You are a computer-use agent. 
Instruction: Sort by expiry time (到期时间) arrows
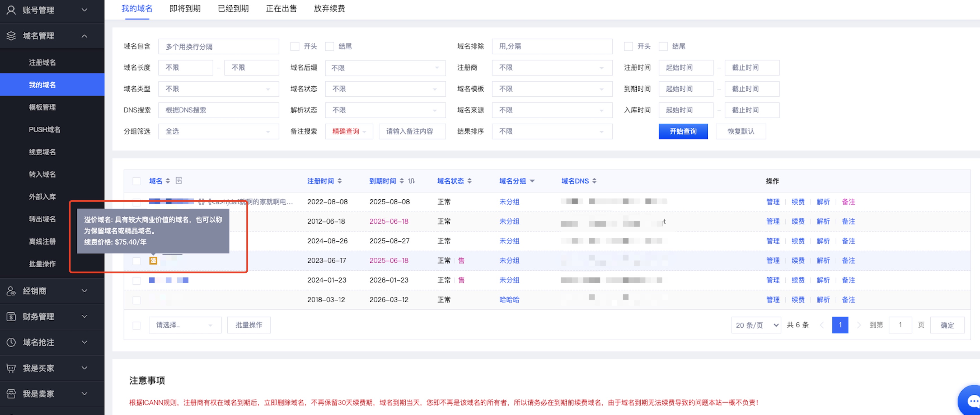402,181
